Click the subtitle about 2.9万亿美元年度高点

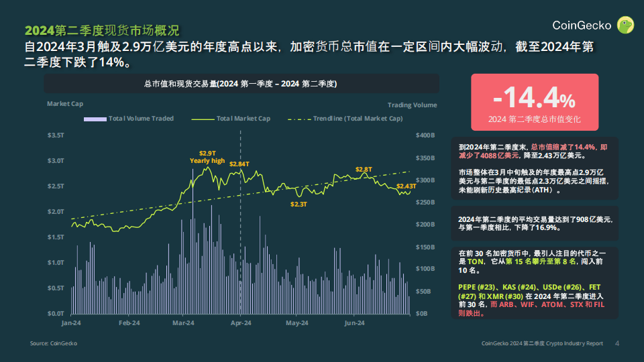pyautogui.click(x=309, y=54)
